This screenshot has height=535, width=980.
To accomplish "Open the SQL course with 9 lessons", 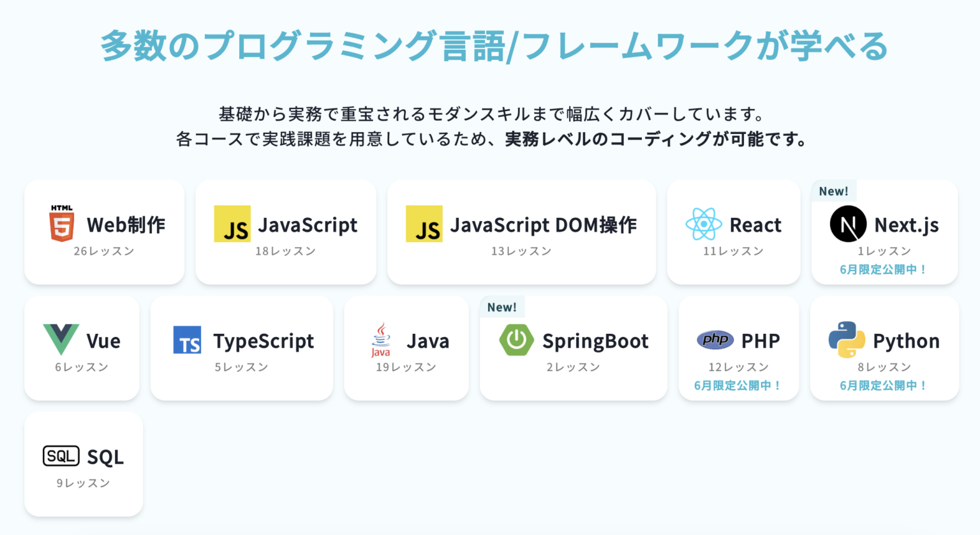I will click(84, 463).
